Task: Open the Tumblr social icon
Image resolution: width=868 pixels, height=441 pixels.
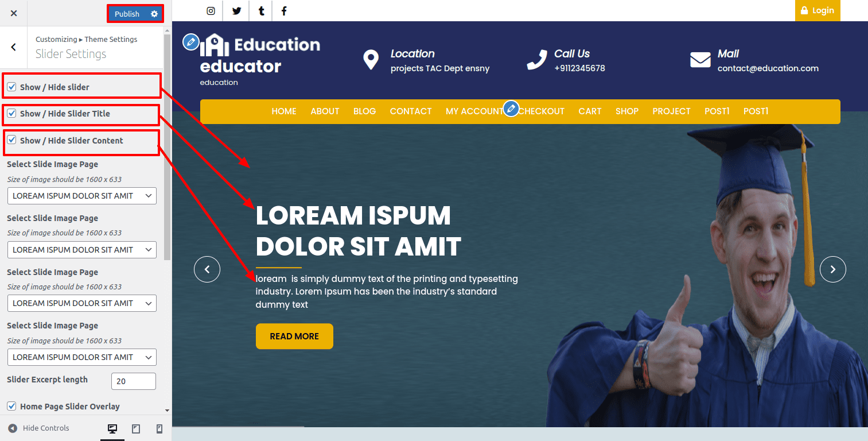Action: (262, 11)
